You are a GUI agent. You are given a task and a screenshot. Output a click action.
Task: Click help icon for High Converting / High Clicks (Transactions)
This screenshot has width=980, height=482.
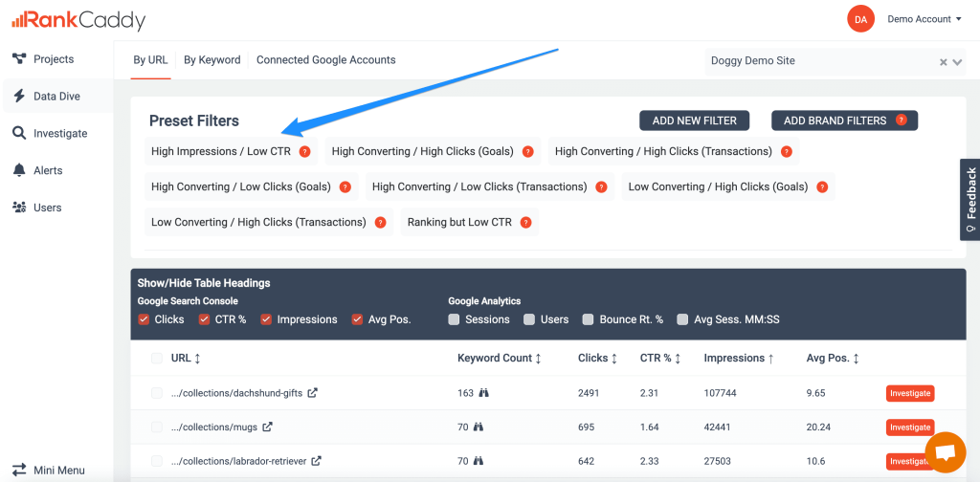[x=787, y=151]
